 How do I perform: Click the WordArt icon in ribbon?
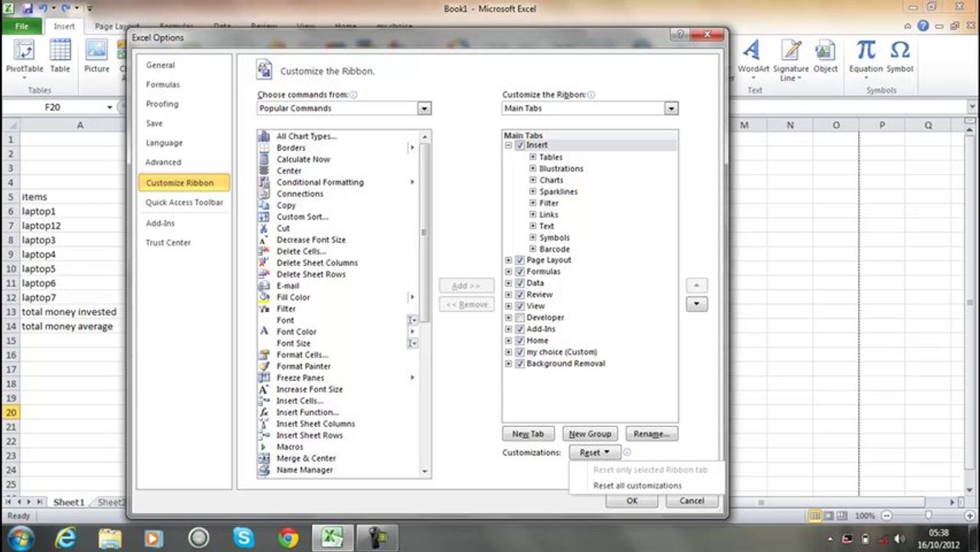[x=752, y=51]
